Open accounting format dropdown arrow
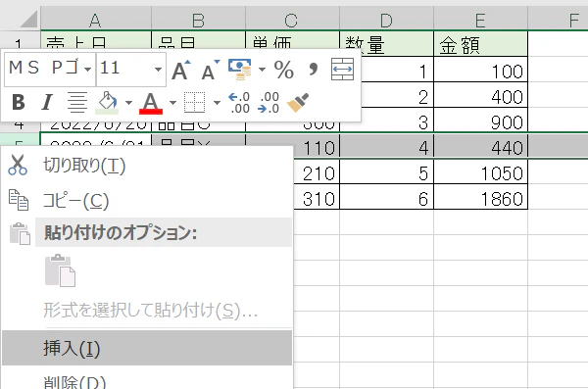Viewport: 588px width, 389px height. [x=262, y=70]
